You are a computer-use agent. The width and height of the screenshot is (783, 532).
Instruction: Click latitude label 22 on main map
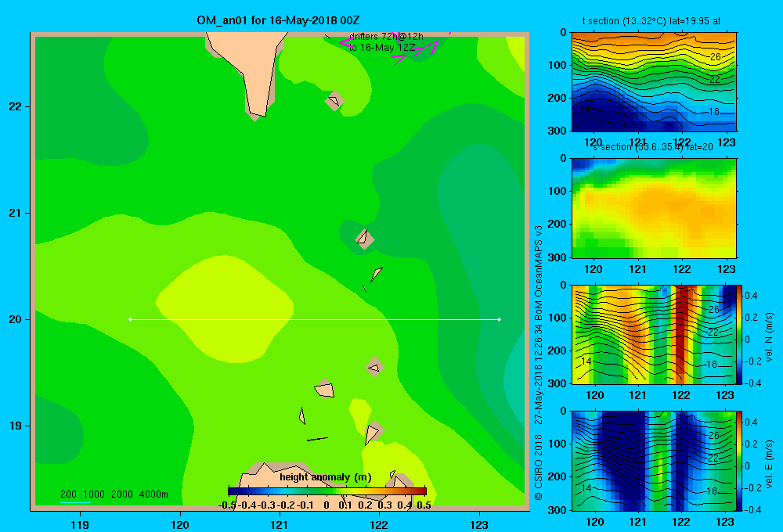click(x=16, y=107)
